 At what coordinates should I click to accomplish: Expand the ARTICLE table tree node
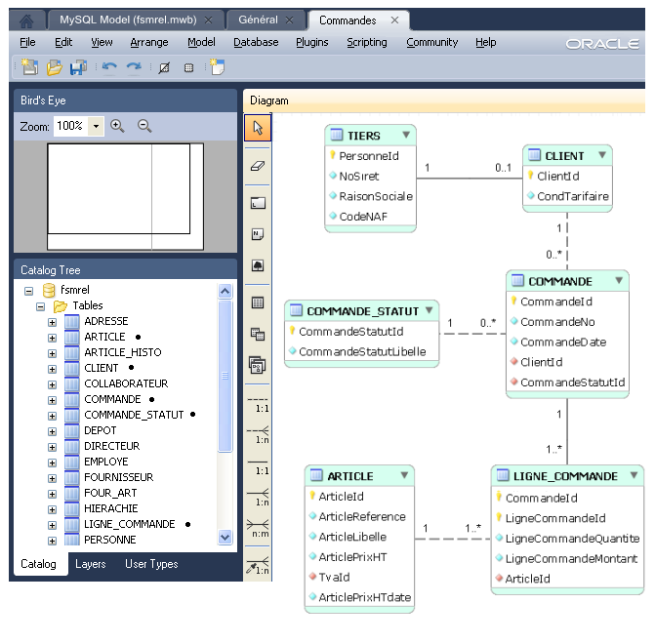(52, 337)
